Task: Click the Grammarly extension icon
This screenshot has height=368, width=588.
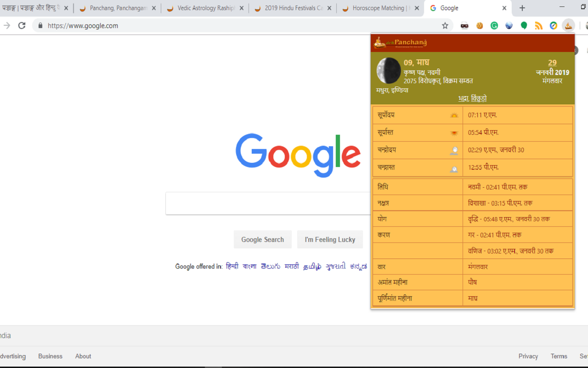Action: (x=494, y=25)
